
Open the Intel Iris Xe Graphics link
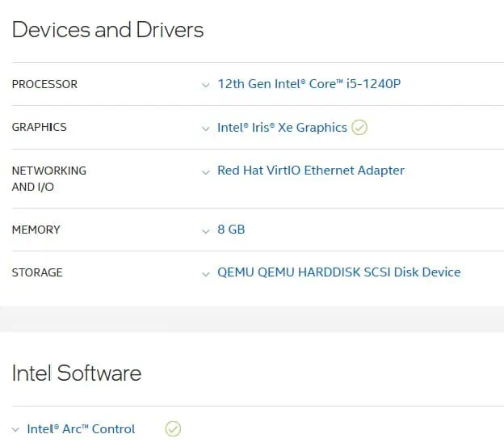[x=282, y=128]
